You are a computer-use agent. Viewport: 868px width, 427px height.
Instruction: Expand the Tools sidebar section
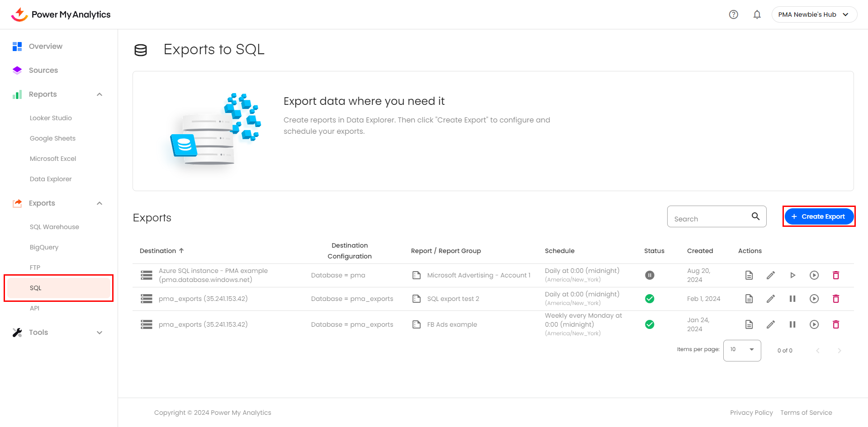(x=100, y=333)
